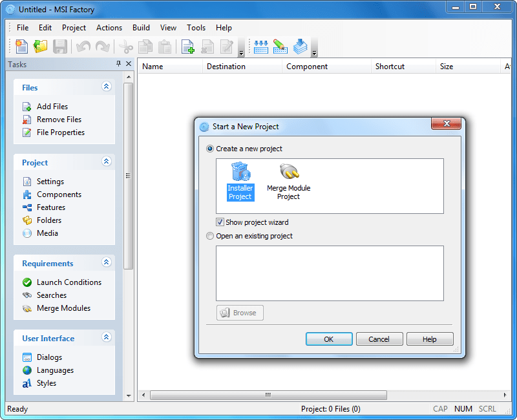Screen dimensions: 517x420
Task: Toggle Show project wizard checkbox
Action: click(x=220, y=222)
